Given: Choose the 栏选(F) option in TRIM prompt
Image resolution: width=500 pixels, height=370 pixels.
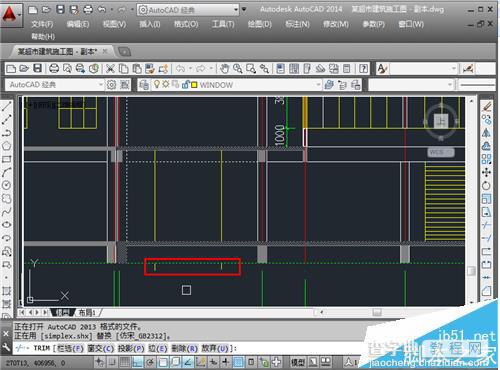Looking at the screenshot, I should (70, 348).
